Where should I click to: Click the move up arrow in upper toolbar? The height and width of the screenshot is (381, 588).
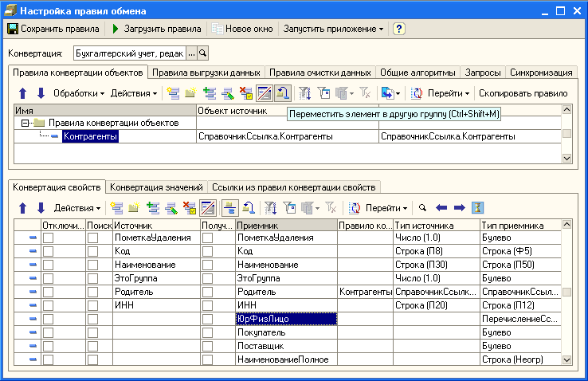[22, 93]
